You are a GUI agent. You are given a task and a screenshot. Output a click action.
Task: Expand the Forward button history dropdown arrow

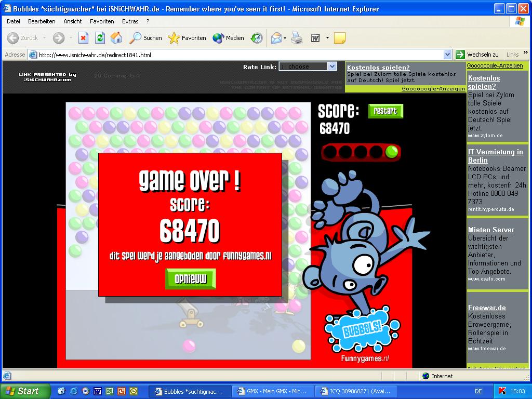tap(71, 37)
